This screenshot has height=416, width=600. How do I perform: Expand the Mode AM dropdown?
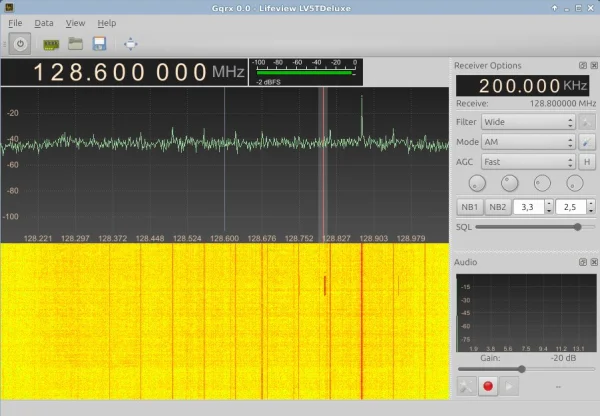point(527,142)
